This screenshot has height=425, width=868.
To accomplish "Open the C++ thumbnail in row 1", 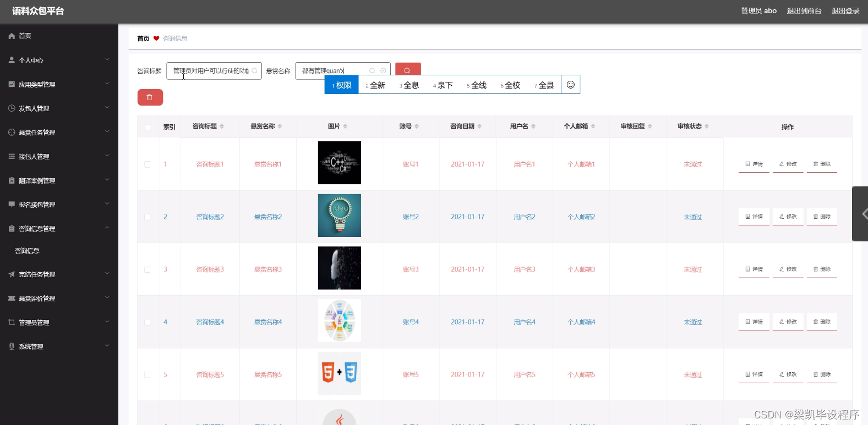I will point(340,163).
